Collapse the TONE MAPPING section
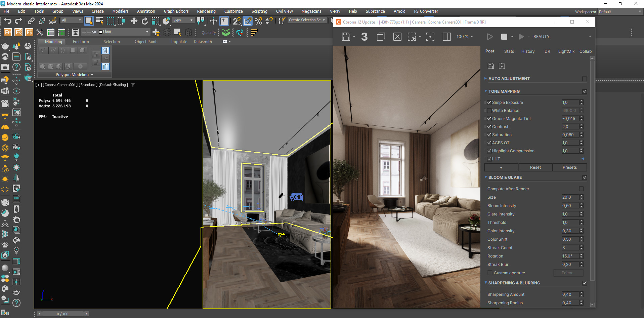 tap(486, 91)
